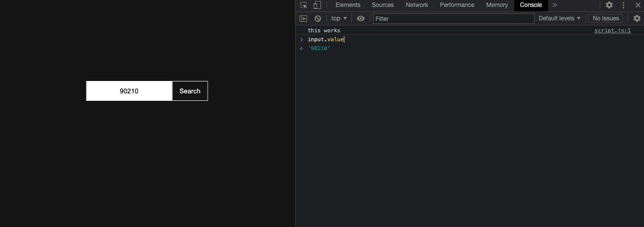This screenshot has height=227, width=644.
Task: Select the '90210' console result
Action: [319, 48]
